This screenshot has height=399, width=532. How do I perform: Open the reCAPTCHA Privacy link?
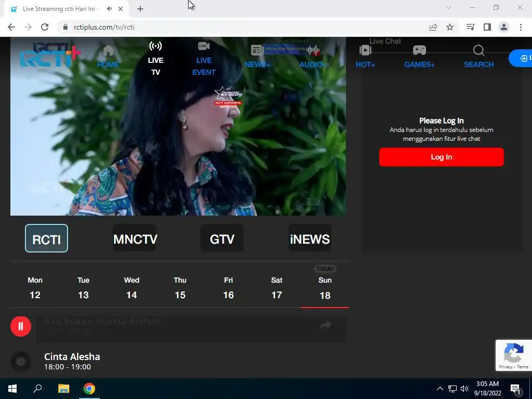[506, 367]
